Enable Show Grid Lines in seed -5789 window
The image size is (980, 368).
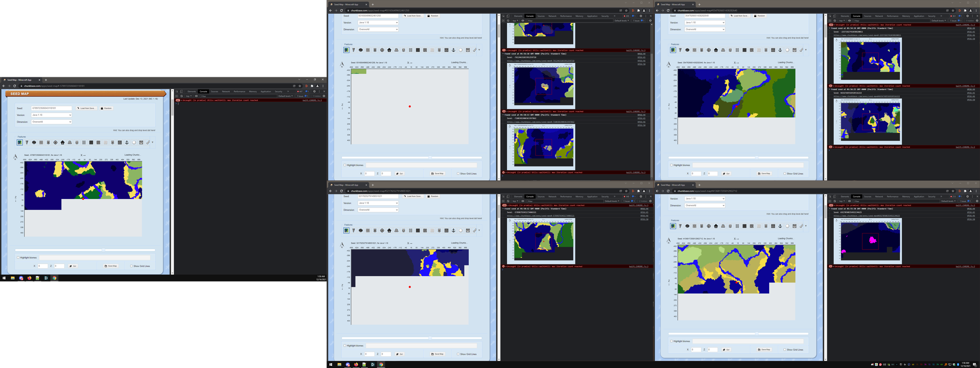[131, 266]
